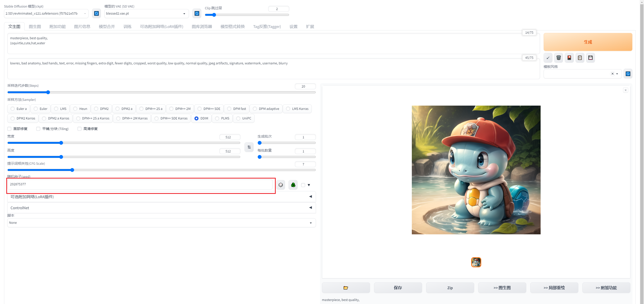Click the seed input field
This screenshot has width=644, height=304.
[x=140, y=184]
